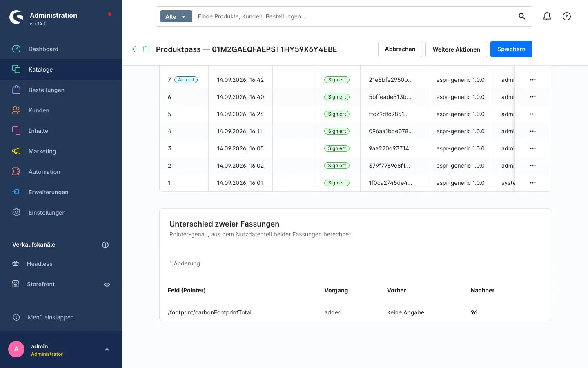Image resolution: width=588 pixels, height=368 pixels.
Task: Click the product pass clipboard icon
Action: coord(146,49)
